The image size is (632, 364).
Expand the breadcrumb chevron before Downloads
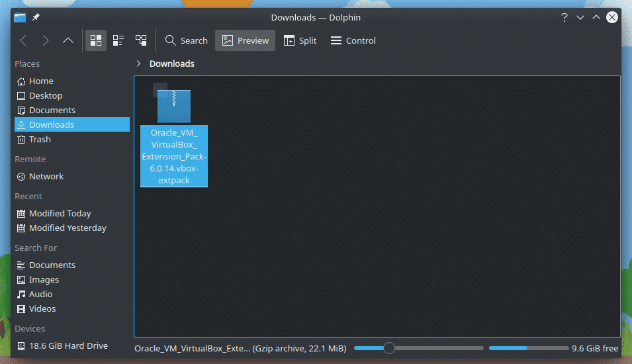(139, 64)
